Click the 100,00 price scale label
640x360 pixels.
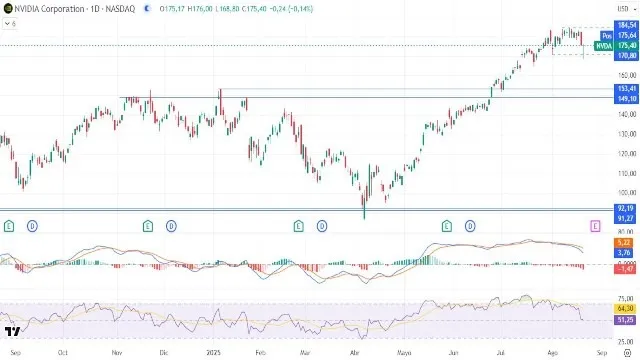click(627, 193)
